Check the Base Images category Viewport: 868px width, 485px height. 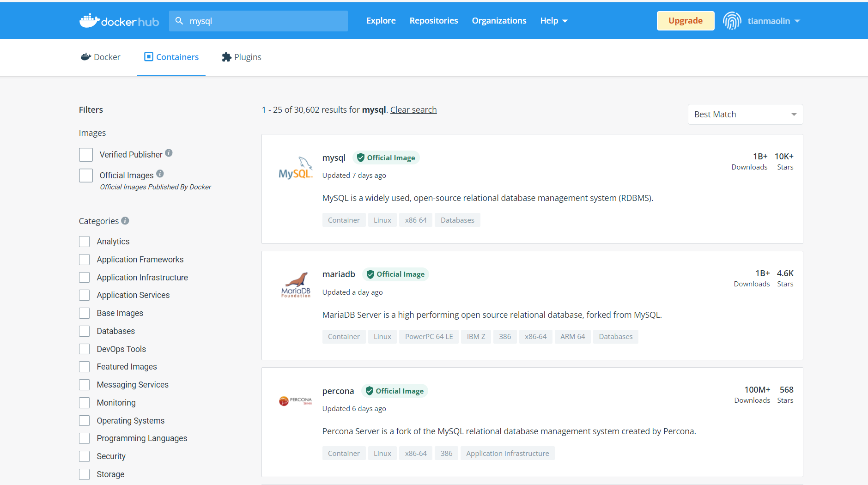84,313
